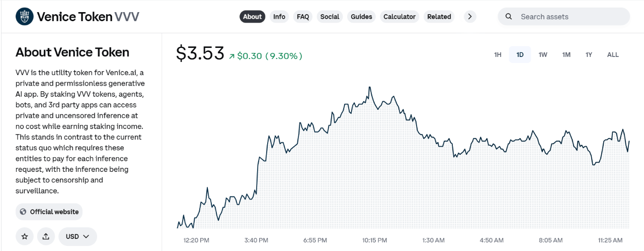The image size is (644, 251).
Task: Click the chart peak near 10:15 PM
Action: point(370,87)
